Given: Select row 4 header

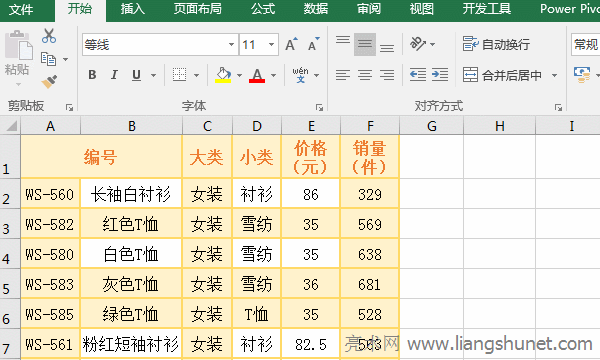Looking at the screenshot, I should click(x=10, y=254).
